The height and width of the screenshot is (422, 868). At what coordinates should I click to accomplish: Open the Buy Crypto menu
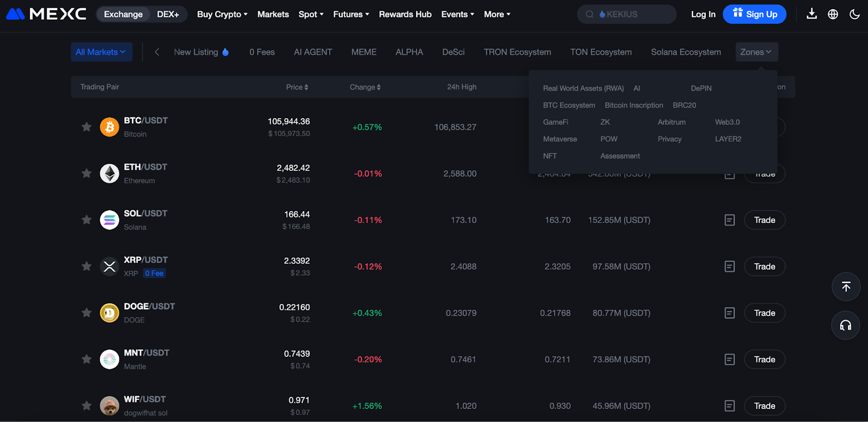(x=222, y=14)
